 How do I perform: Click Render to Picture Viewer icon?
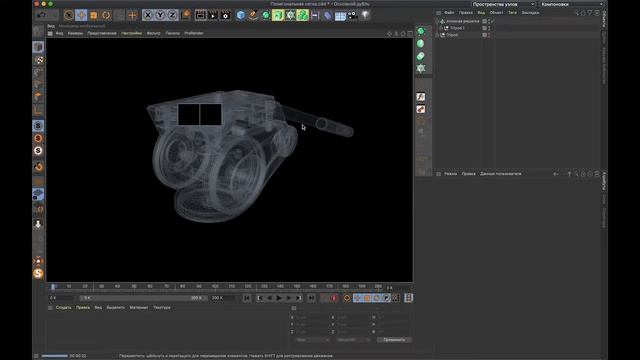click(x=213, y=16)
